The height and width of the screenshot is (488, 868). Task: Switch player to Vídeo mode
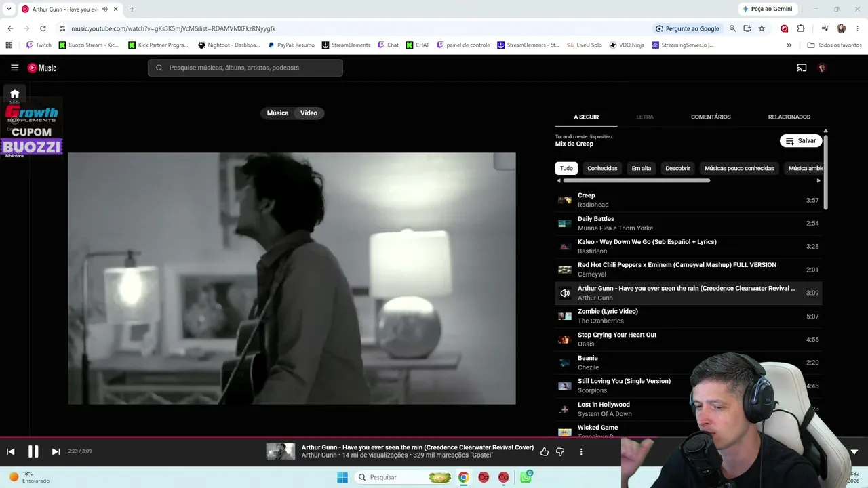tap(309, 113)
